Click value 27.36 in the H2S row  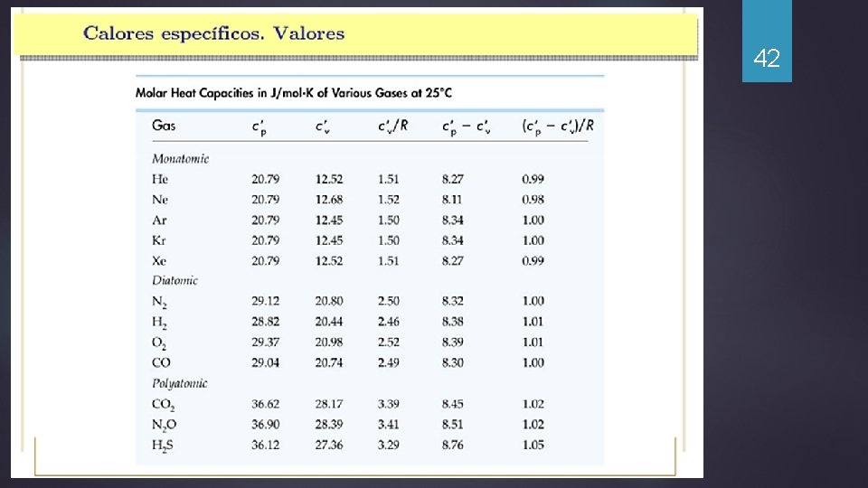pos(329,445)
